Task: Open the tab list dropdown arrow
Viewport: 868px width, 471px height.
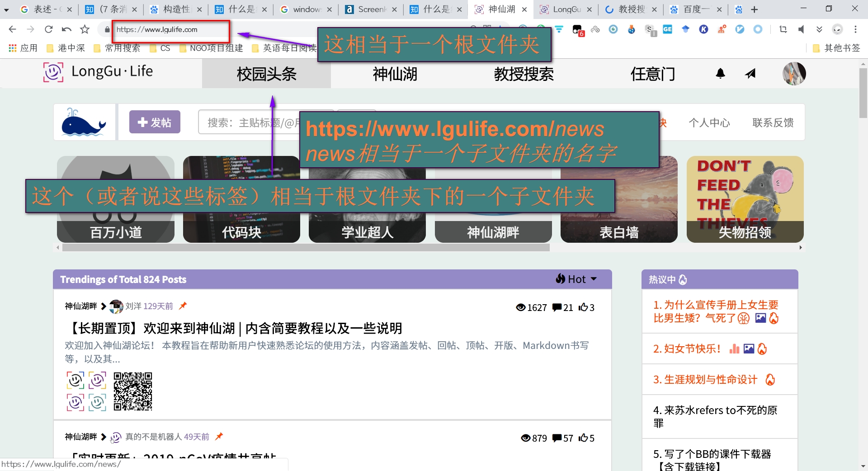Action: [6, 9]
